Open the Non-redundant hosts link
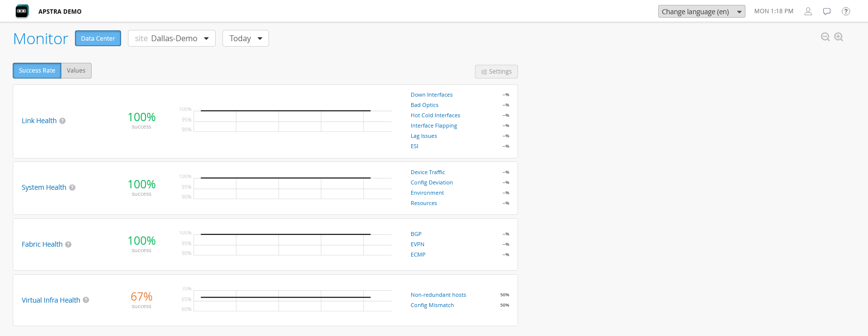This screenshot has width=868, height=336. [x=438, y=295]
